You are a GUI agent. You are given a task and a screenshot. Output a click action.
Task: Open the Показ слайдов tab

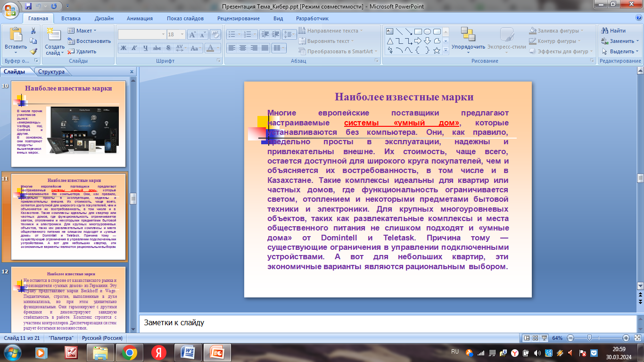tap(185, 18)
